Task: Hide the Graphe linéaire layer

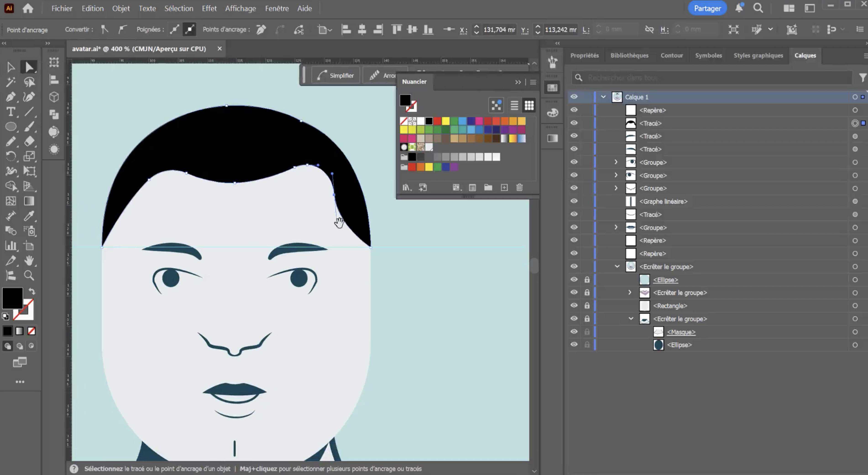Action: [x=574, y=201]
